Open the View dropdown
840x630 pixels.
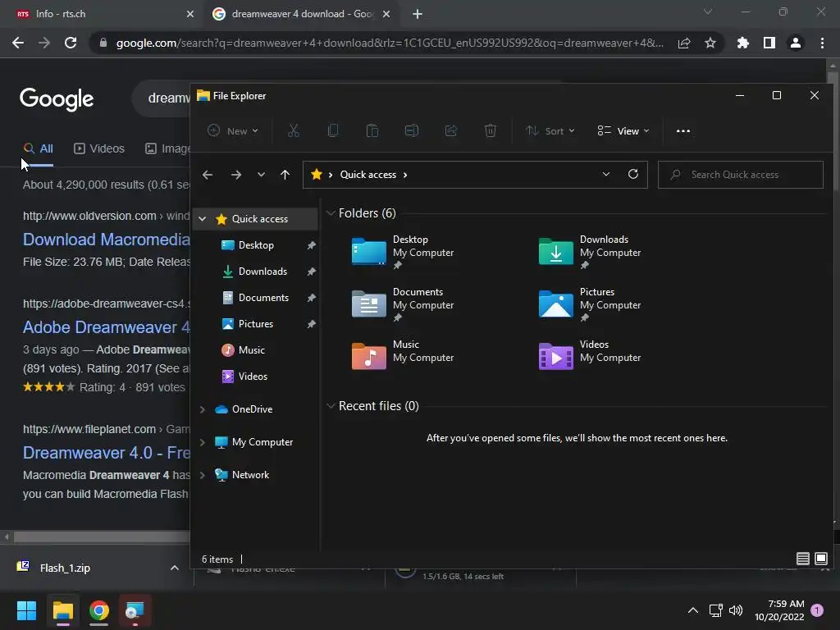(x=623, y=130)
